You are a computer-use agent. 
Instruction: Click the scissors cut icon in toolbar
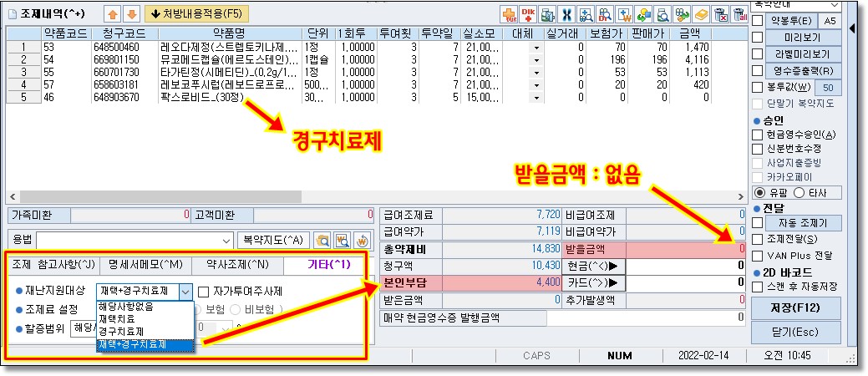(x=566, y=13)
